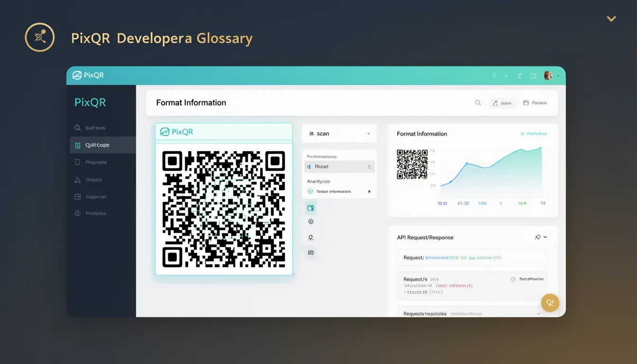
Task: Open the user avatar in the teal header
Action: click(548, 75)
